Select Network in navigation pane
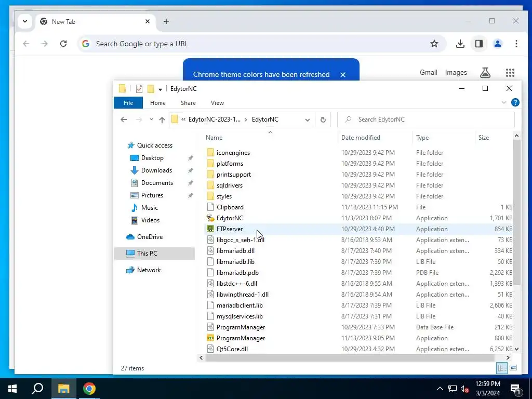The image size is (532, 399). [x=149, y=270]
